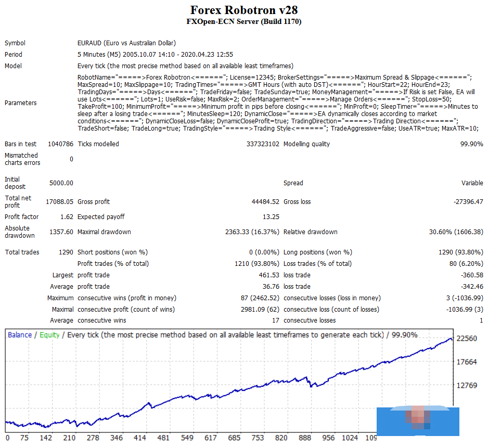Screen dimensions: 488x448
Task: Click the Total trades count 1290
Action: [x=65, y=252]
